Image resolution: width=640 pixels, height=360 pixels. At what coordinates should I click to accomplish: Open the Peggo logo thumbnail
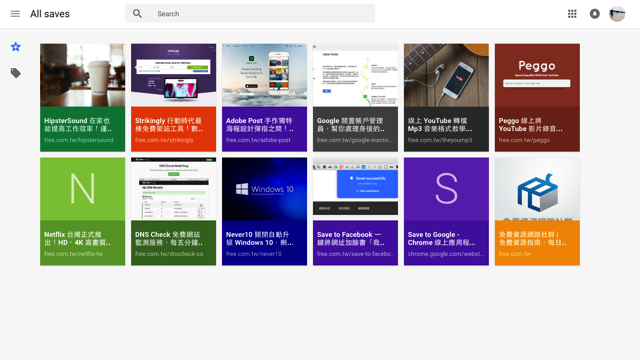[x=537, y=75]
